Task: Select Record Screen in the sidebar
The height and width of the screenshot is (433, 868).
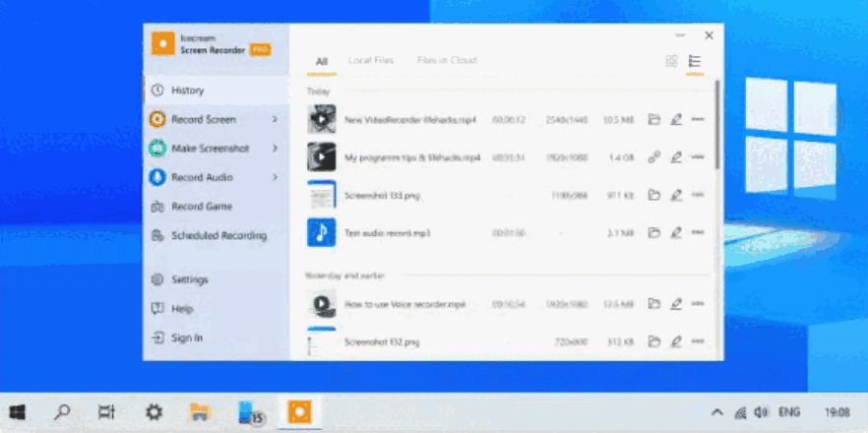Action: 216,119
